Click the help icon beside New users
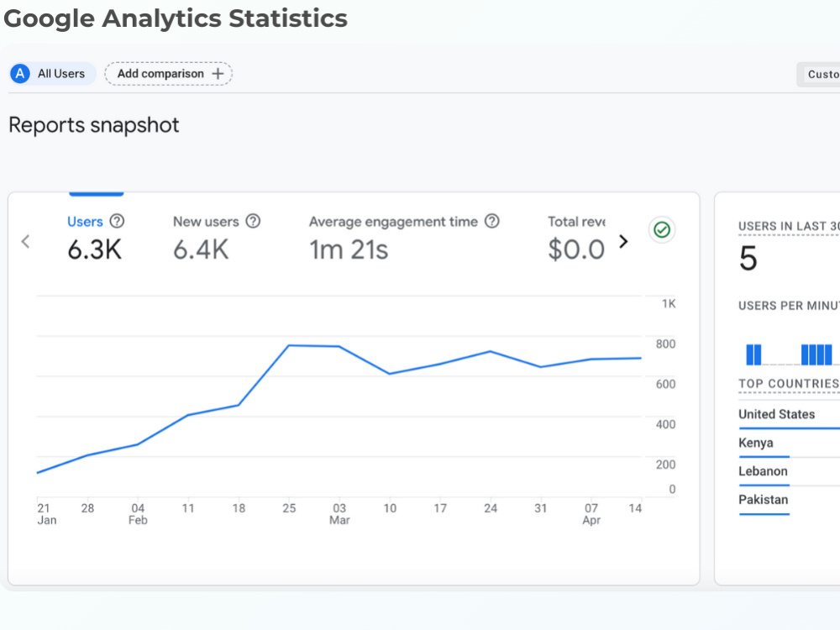 pyautogui.click(x=253, y=221)
